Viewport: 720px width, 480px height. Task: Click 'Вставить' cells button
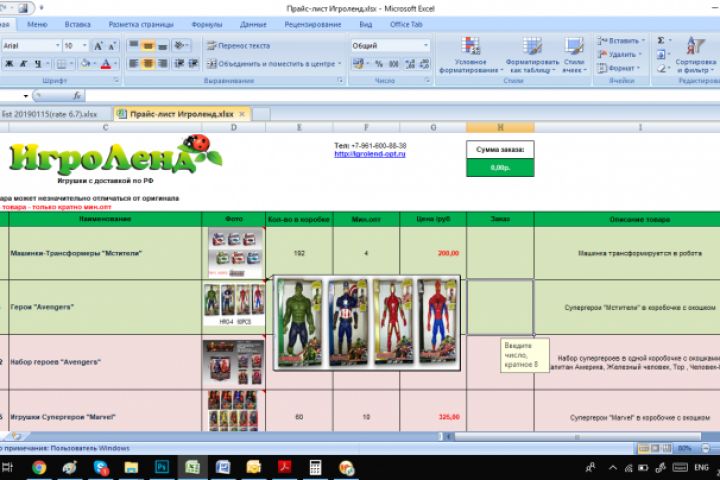click(x=620, y=41)
